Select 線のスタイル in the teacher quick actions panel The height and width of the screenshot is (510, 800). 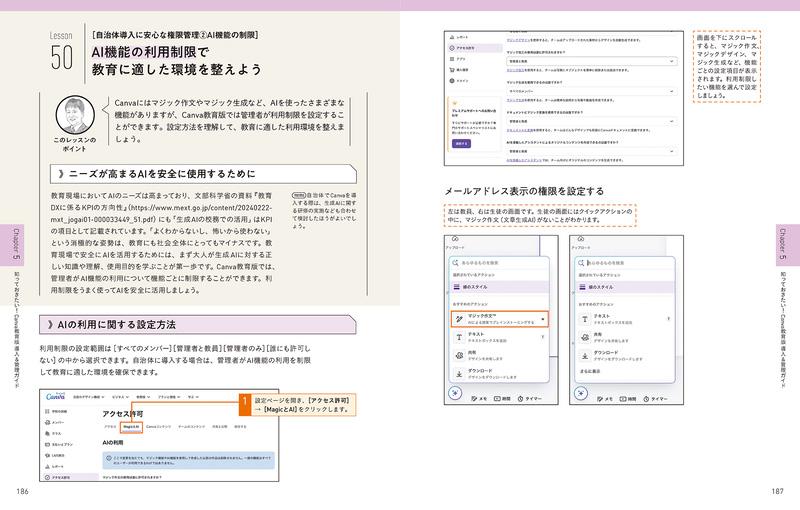[499, 287]
